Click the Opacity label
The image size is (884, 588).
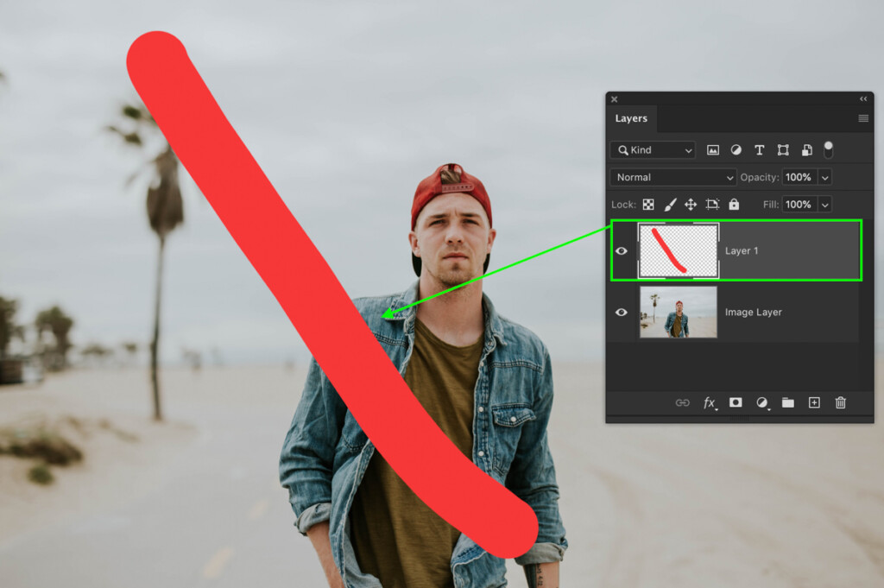pyautogui.click(x=760, y=178)
